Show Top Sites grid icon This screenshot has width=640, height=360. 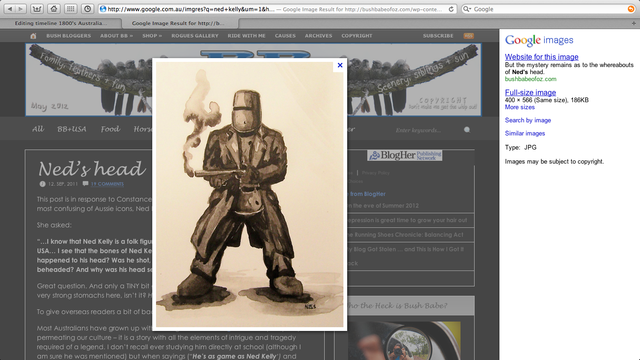click(70, 9)
